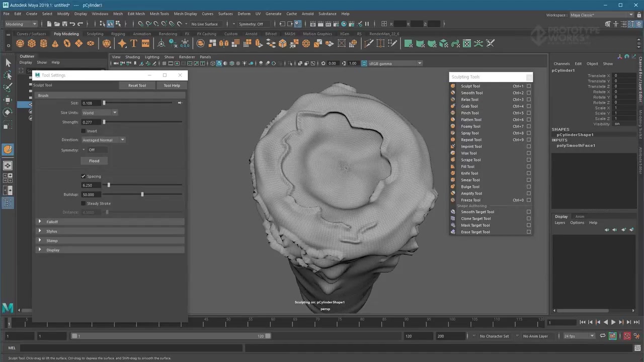Choose the Flatten Tool icon
Screen dimensions: 644x362
click(453, 120)
